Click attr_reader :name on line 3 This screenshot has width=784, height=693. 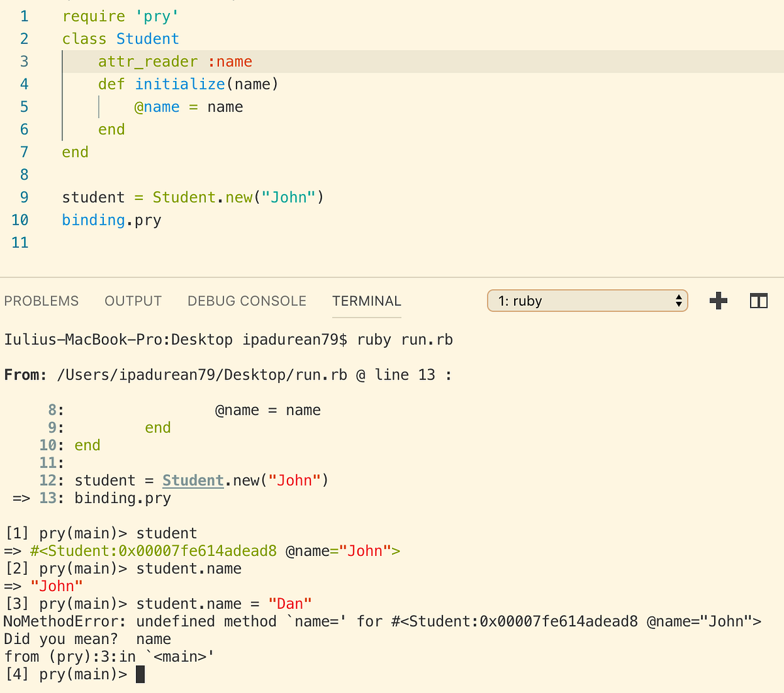[173, 61]
